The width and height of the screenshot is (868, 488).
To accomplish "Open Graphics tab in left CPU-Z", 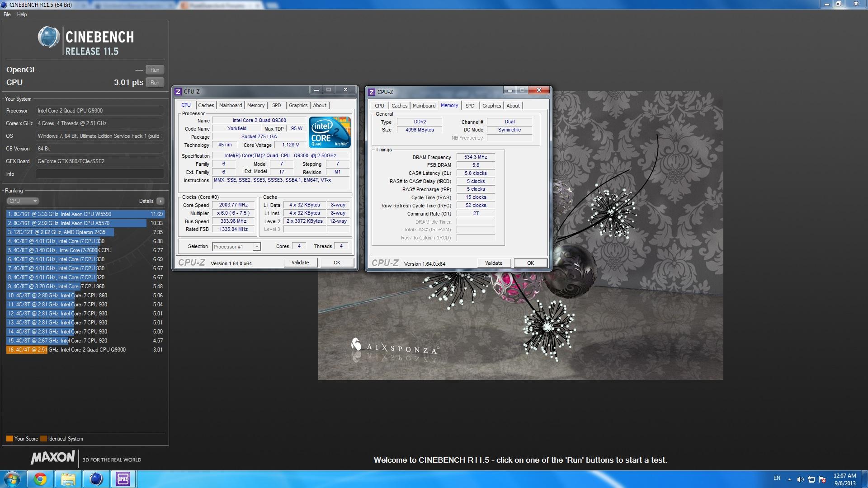I will [298, 105].
